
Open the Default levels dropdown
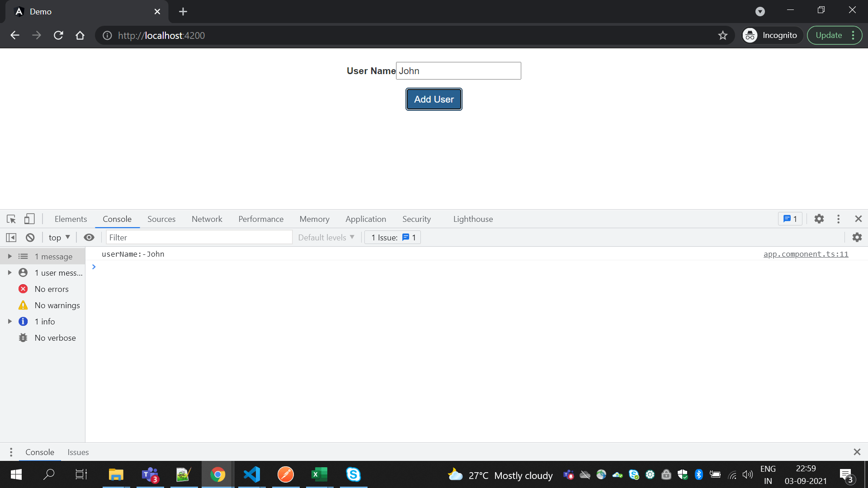(325, 237)
